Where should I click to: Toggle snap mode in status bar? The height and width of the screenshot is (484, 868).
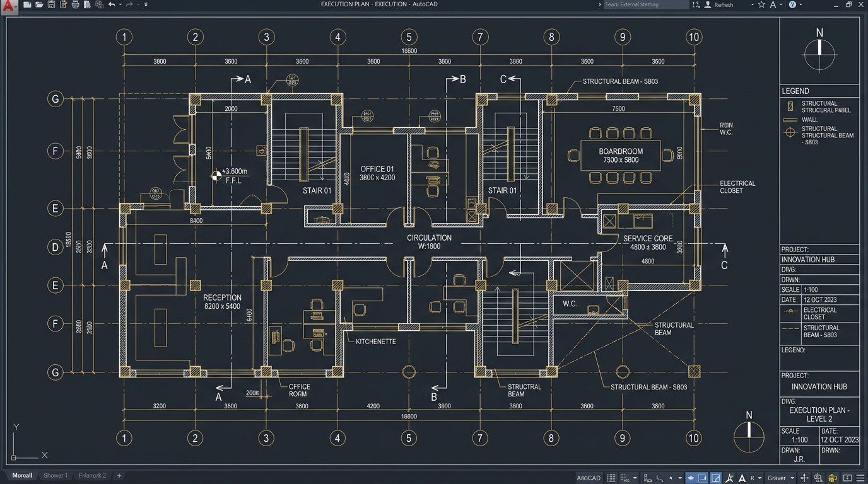(625, 478)
